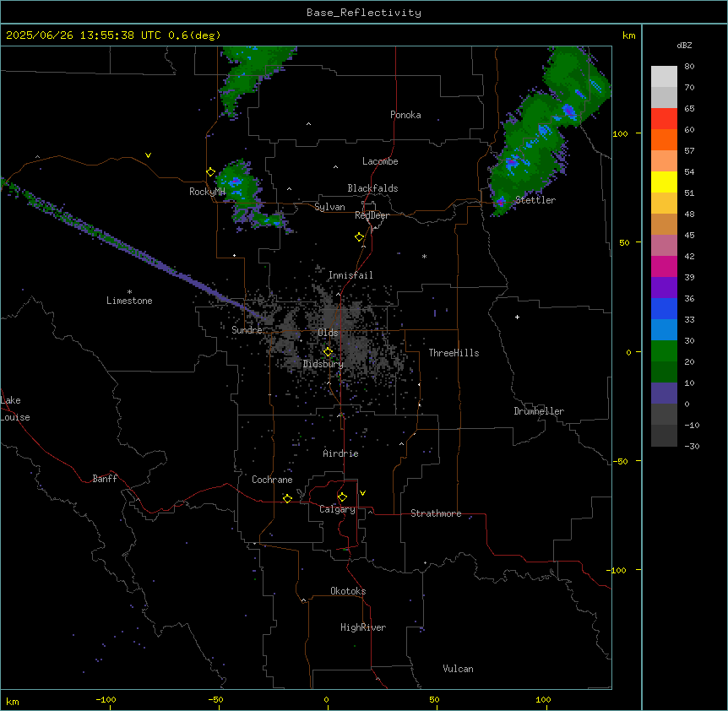Viewport: 728px width, 711px height.
Task: Select the green 20-30 dBZ legend swatch
Action: [x=664, y=351]
